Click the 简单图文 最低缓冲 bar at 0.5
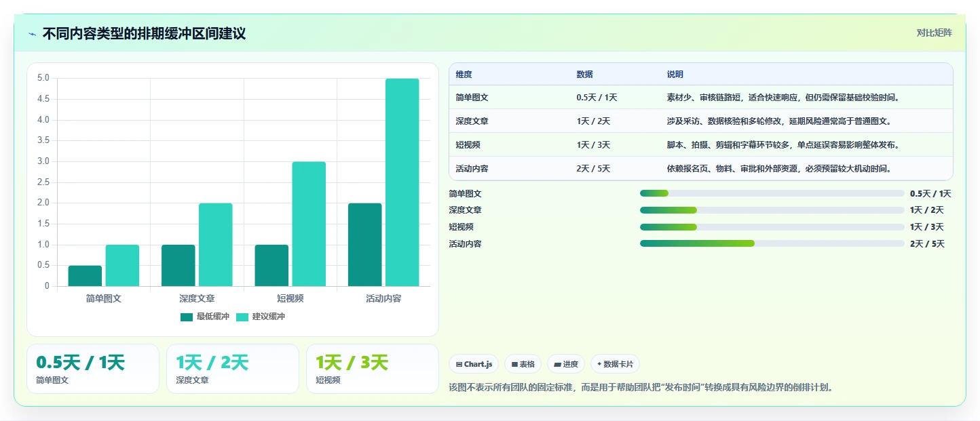This screenshot has width=980, height=421. pos(85,276)
